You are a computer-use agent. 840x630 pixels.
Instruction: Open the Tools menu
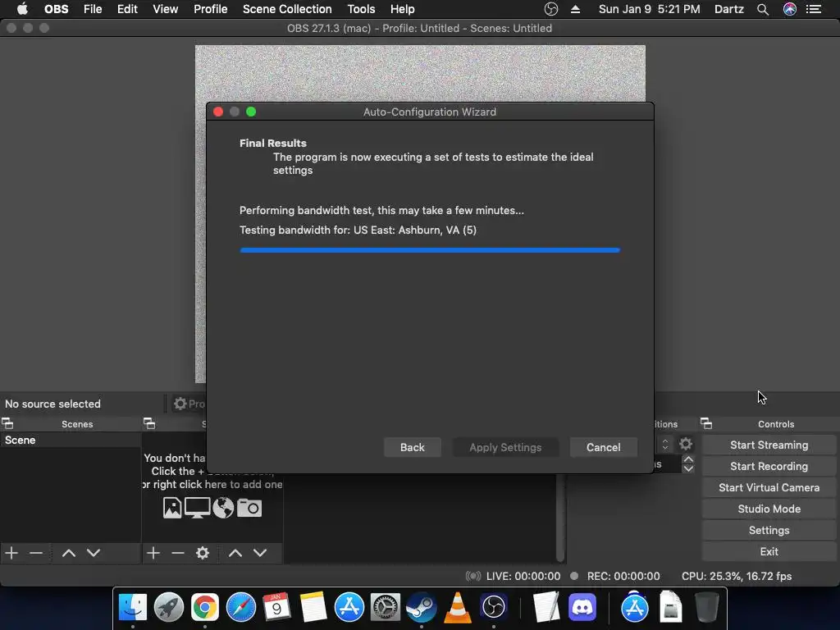pos(361,9)
